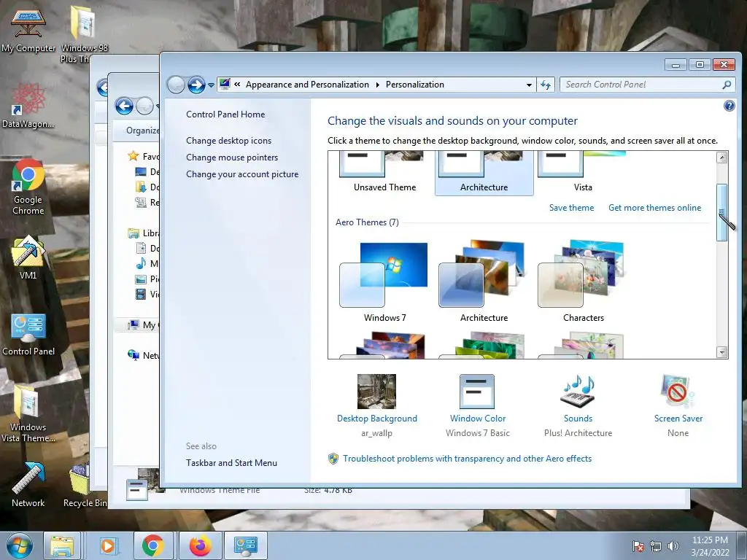The image size is (747, 560).
Task: Click the Refresh button beside the address bar
Action: pos(546,85)
